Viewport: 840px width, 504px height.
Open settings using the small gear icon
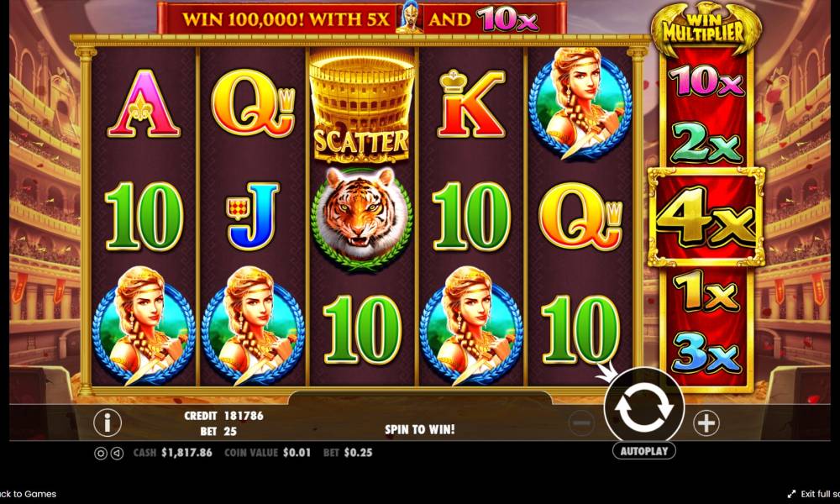pyautogui.click(x=100, y=453)
